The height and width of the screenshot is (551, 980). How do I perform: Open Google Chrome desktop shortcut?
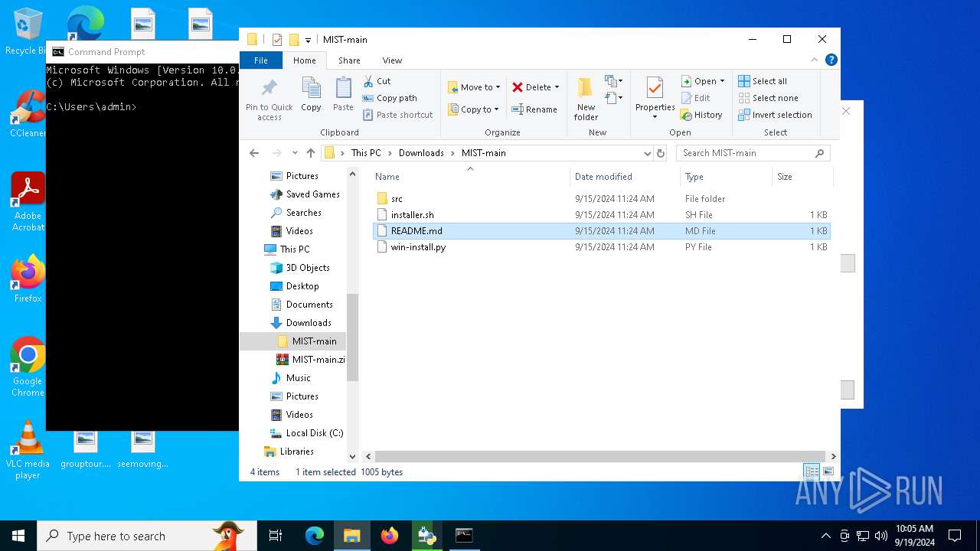coord(28,367)
